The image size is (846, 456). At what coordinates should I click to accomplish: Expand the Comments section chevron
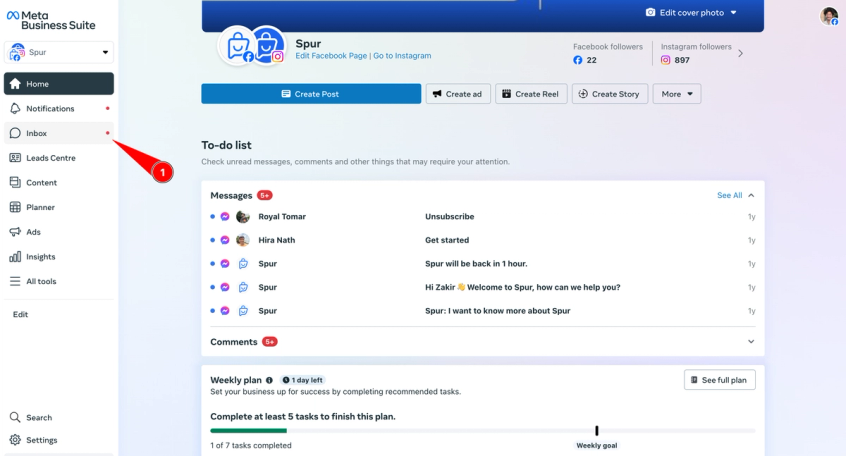pyautogui.click(x=751, y=342)
